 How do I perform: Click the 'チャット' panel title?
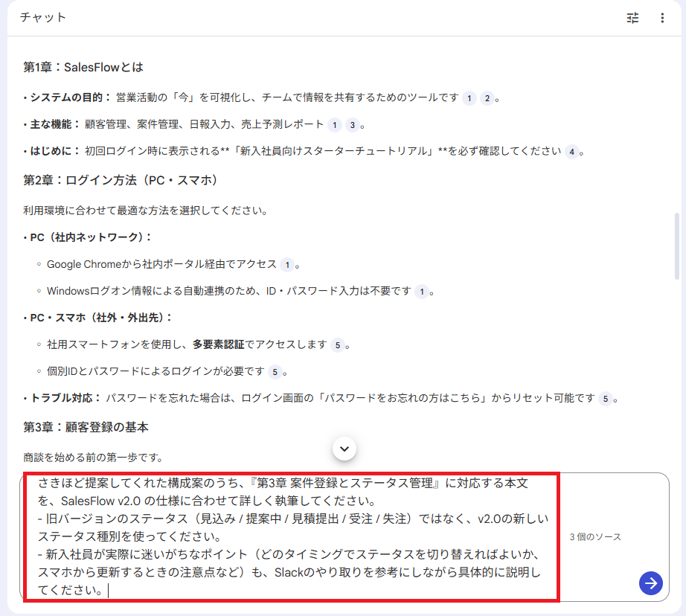pos(43,17)
